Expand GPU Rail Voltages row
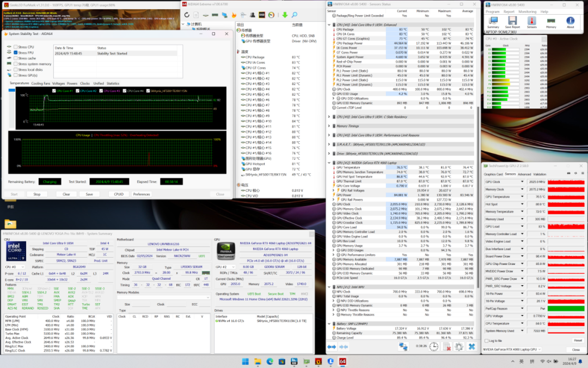Viewport: 588px width, 368px height. click(334, 190)
